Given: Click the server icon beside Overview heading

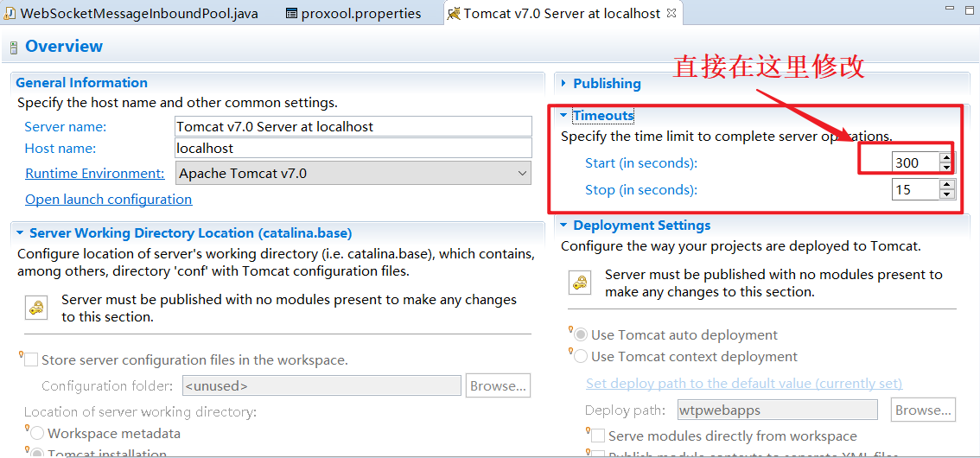Looking at the screenshot, I should (x=13, y=48).
